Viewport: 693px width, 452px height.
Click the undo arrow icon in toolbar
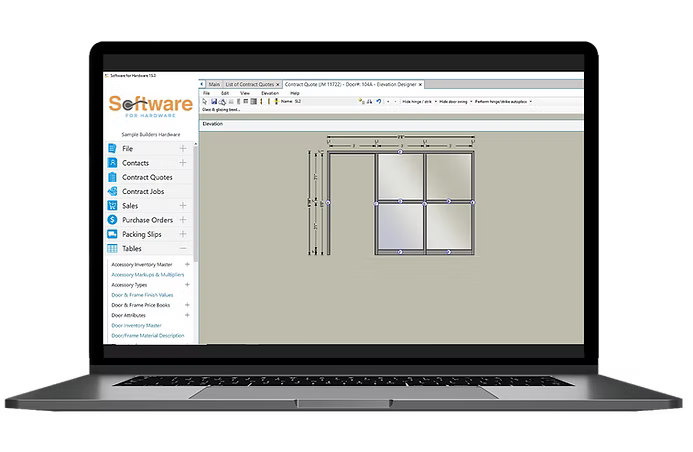(x=378, y=102)
